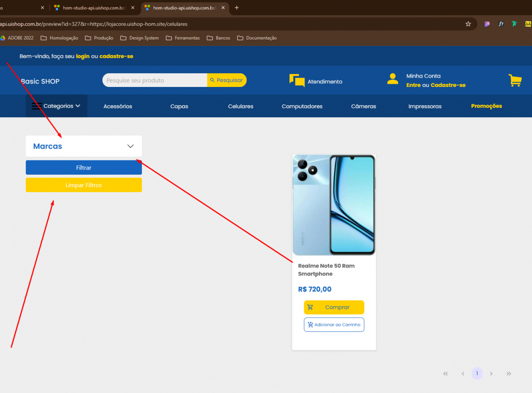Image resolution: width=532 pixels, height=393 pixels.
Task: Open the Categorias dropdown arrow
Action: click(78, 106)
